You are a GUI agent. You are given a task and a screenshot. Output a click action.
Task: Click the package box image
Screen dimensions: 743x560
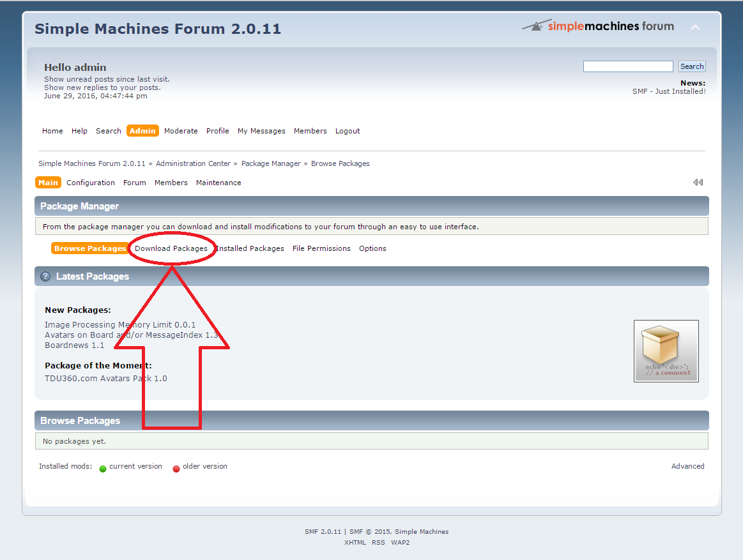[666, 351]
